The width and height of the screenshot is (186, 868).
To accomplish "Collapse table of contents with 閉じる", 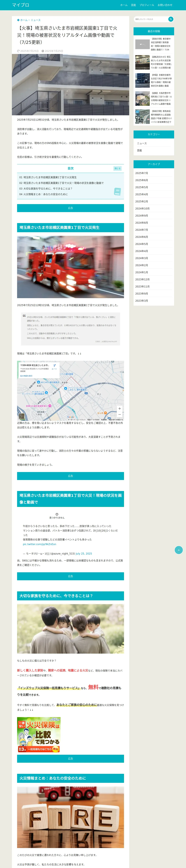I will click(117, 169).
